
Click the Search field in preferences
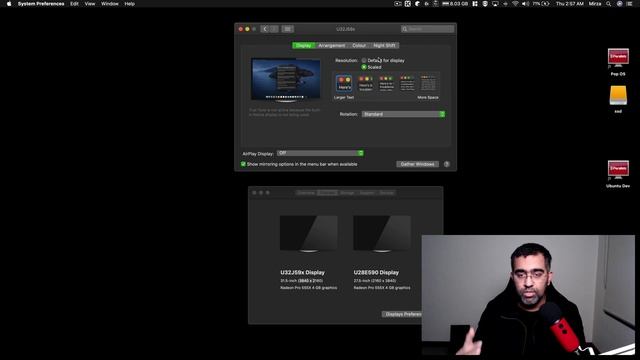(427, 29)
